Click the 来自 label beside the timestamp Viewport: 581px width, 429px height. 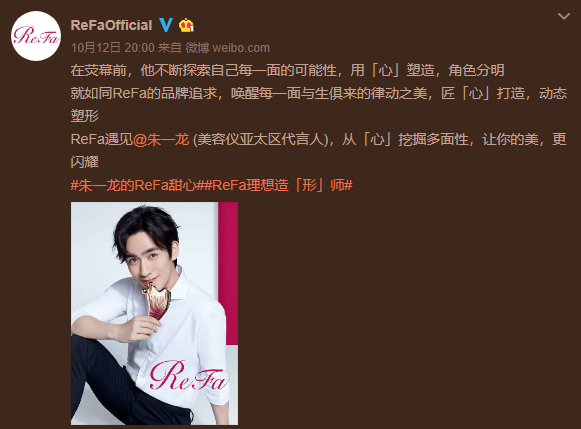tap(170, 48)
